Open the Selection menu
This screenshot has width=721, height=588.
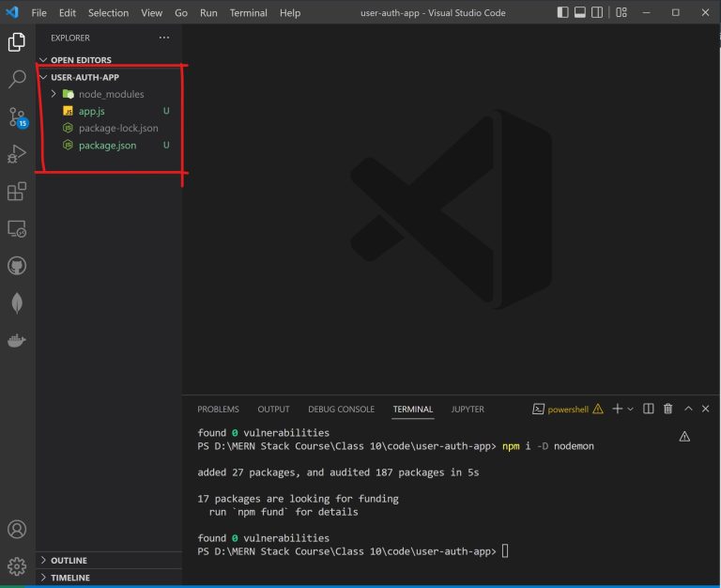tap(109, 13)
